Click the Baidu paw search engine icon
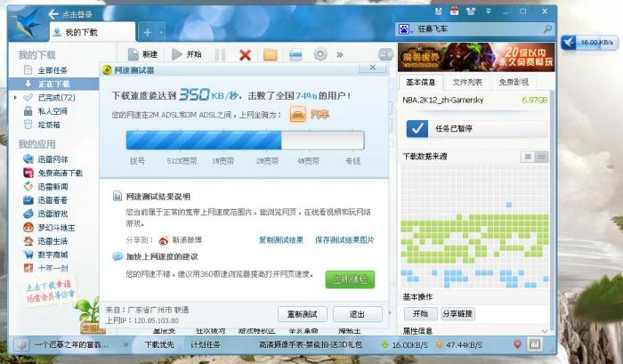The image size is (623, 364). 404,29
